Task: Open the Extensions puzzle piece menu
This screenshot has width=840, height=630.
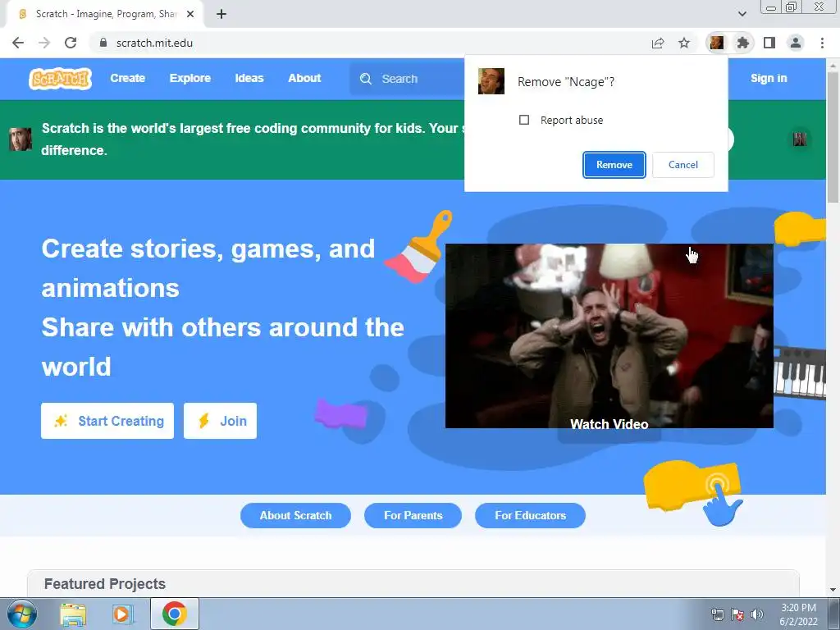Action: click(742, 43)
